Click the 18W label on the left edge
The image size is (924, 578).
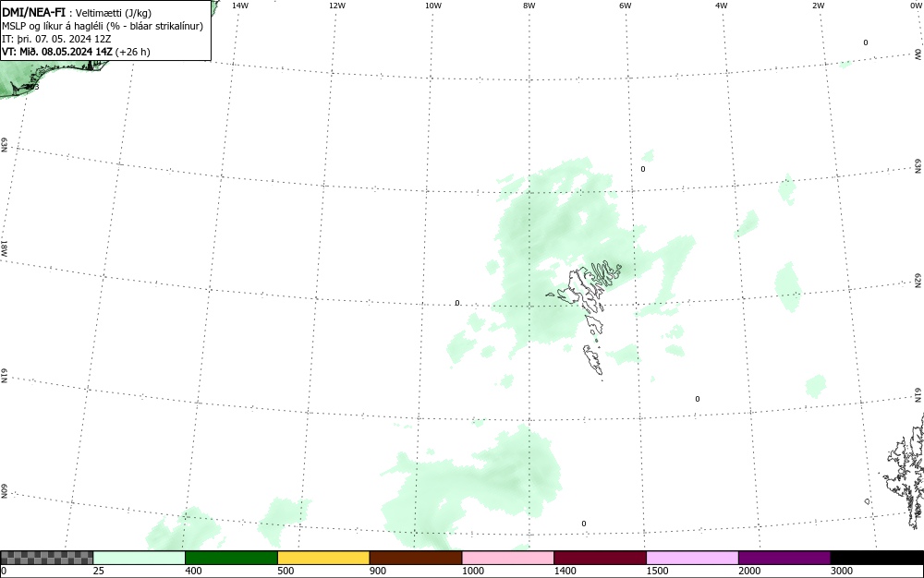4,247
